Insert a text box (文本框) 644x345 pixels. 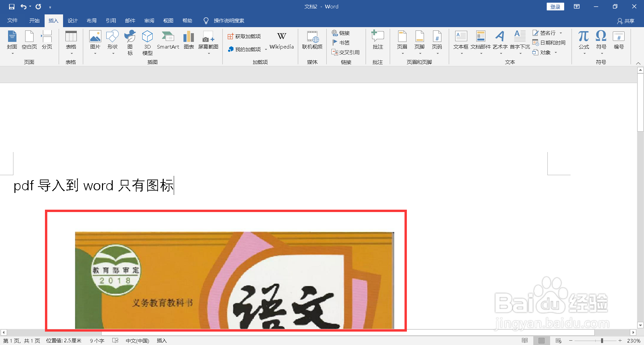pyautogui.click(x=461, y=43)
